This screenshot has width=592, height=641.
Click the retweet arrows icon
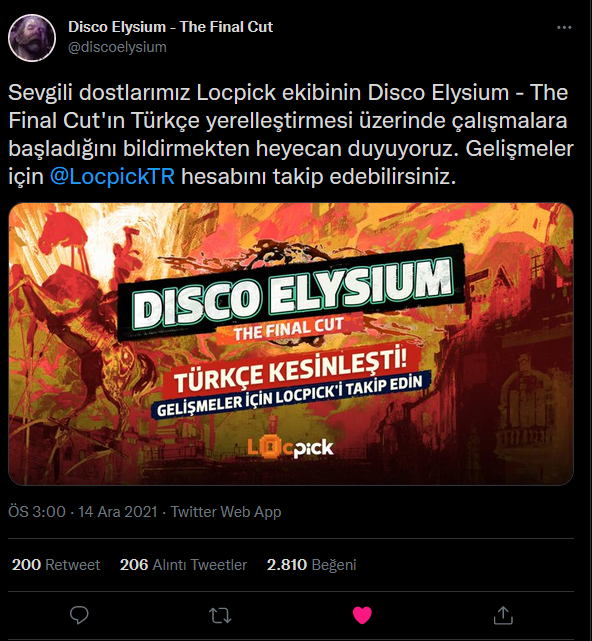[x=220, y=615]
